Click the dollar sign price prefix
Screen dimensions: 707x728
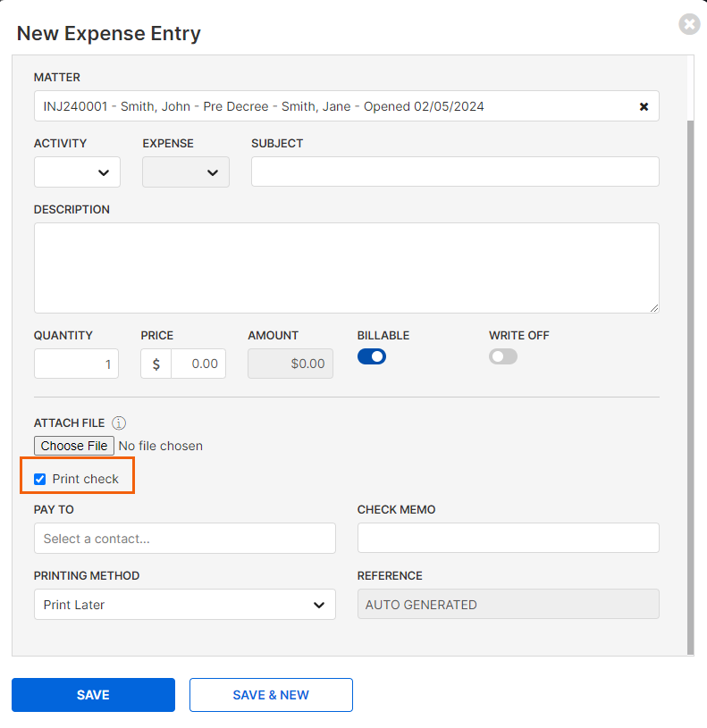(156, 364)
